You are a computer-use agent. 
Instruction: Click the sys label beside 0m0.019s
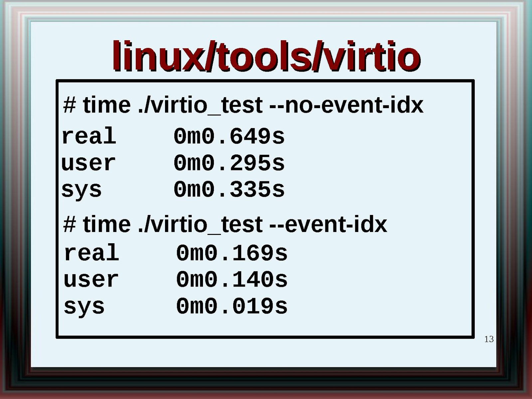click(x=84, y=306)
